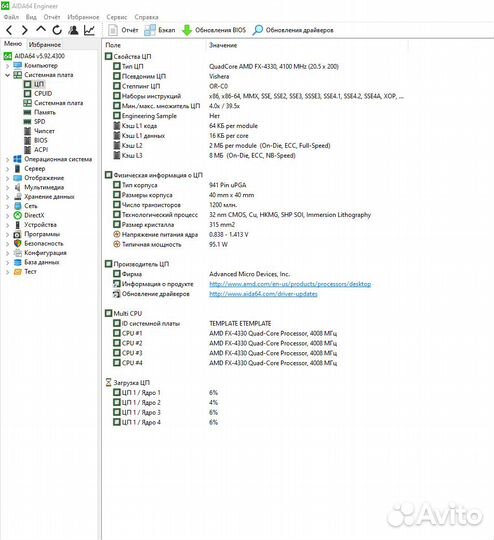Select the ID системной платы row

pos(192,323)
